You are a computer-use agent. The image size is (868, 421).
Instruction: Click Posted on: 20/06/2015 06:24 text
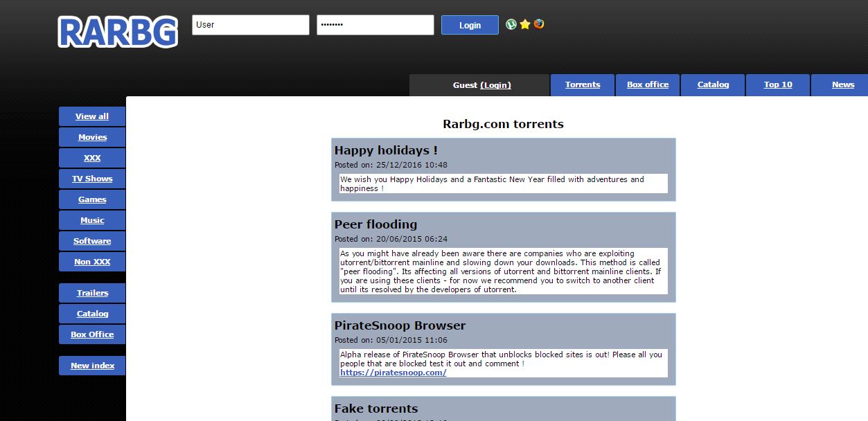pos(391,240)
